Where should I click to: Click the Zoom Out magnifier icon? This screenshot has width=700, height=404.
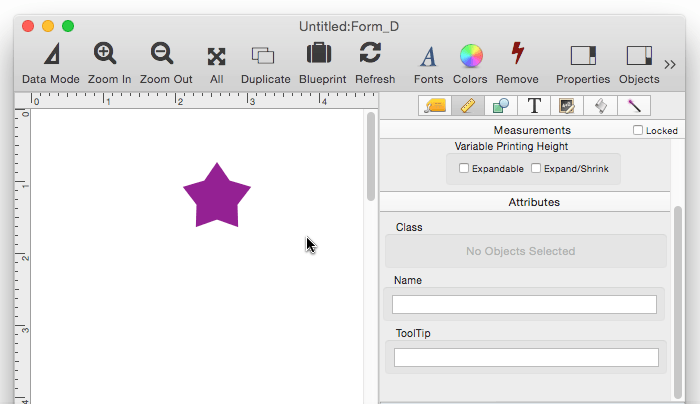162,54
